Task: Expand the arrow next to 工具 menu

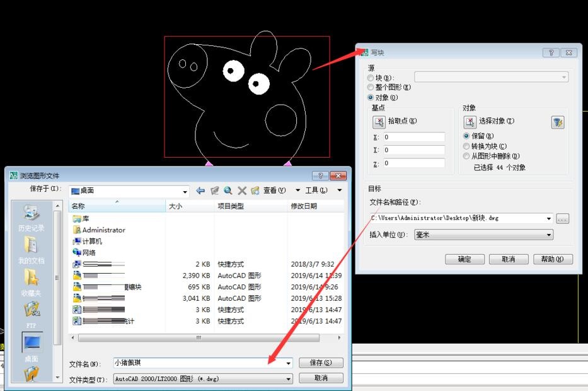Action: pos(339,190)
